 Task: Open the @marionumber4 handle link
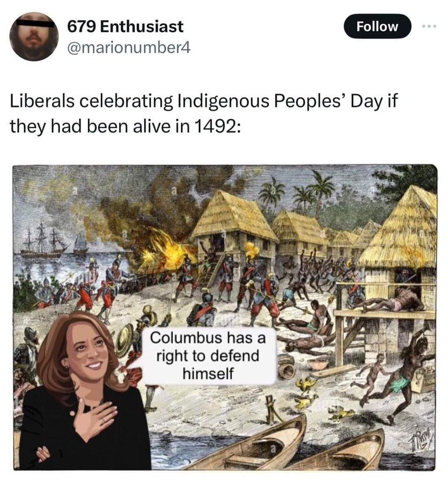(x=129, y=48)
